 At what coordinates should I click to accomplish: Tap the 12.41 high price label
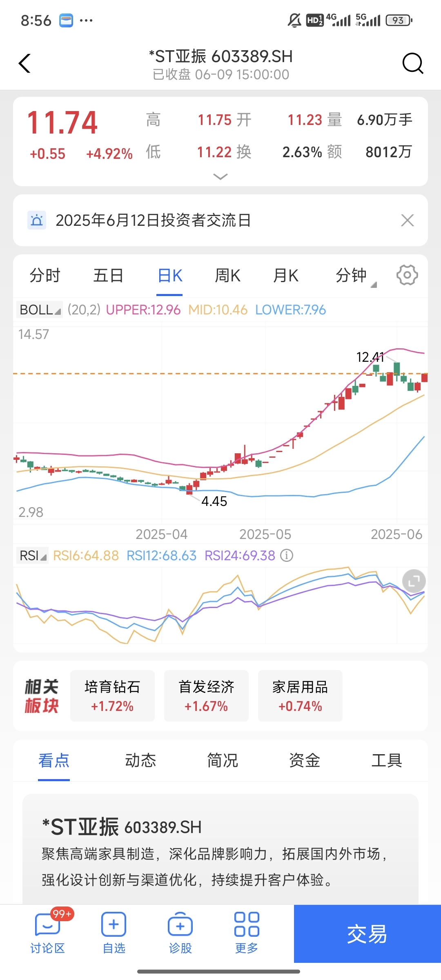pos(370,357)
